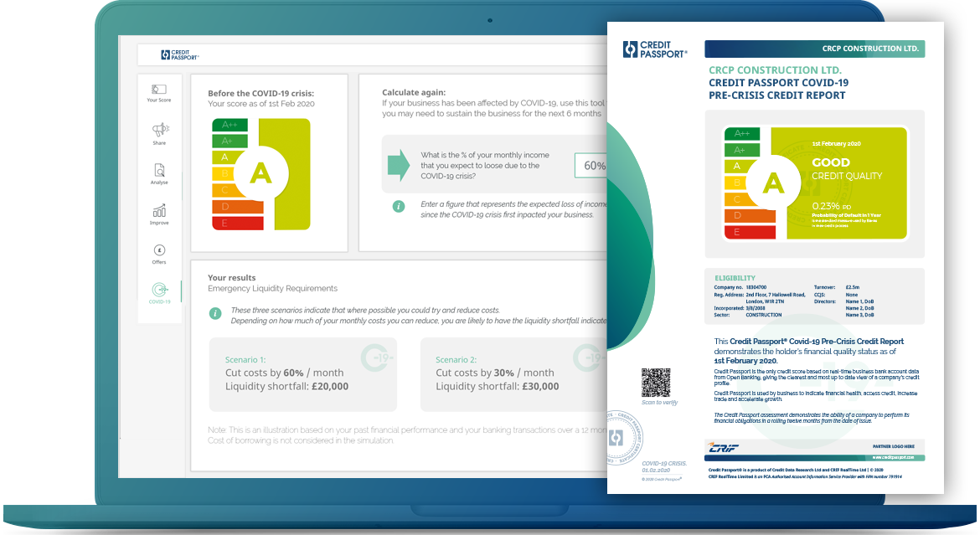Click the Share megaphone icon
Viewport: 980px width, 535px height.
159,131
